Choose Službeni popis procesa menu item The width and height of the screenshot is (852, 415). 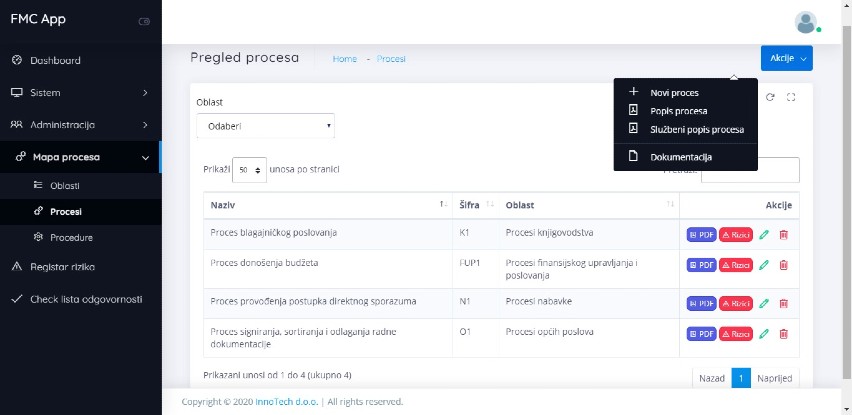coord(696,129)
